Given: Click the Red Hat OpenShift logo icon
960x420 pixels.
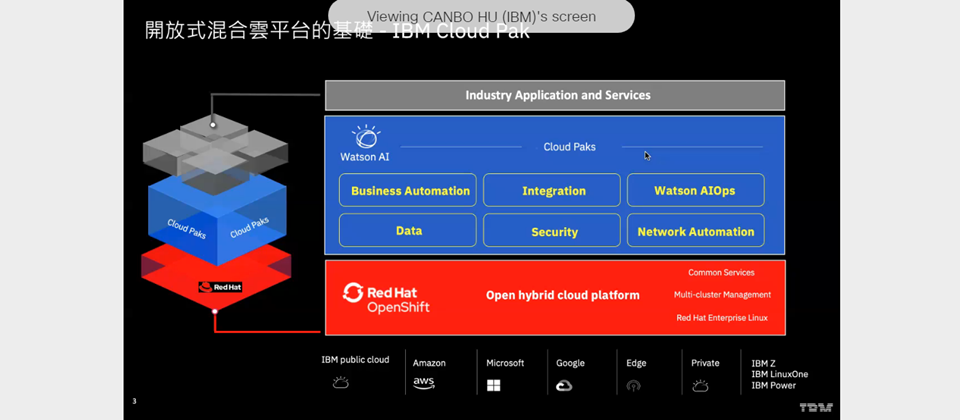Looking at the screenshot, I should pyautogui.click(x=353, y=293).
